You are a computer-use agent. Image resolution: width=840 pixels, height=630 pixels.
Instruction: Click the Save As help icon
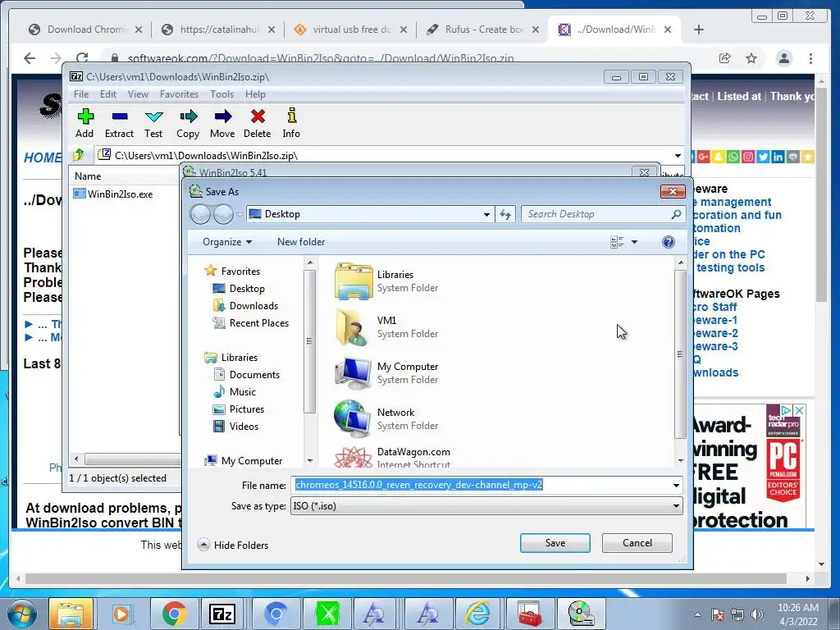(668, 242)
